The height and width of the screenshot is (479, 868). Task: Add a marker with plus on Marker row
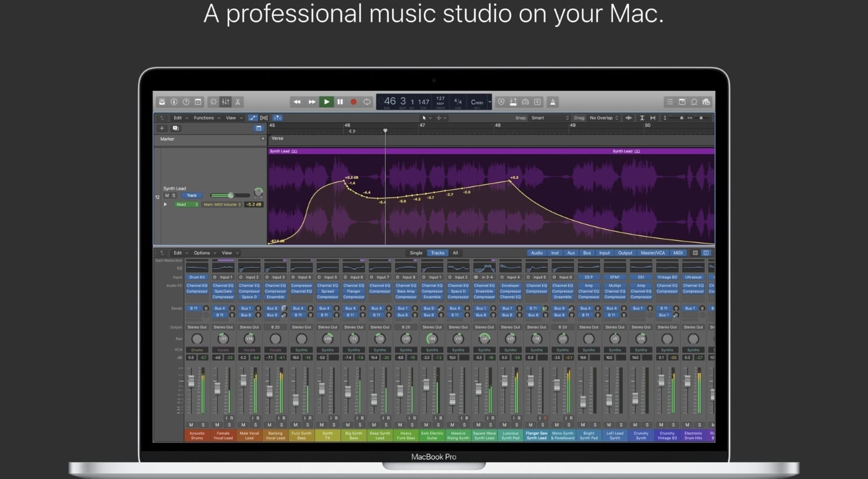263,139
